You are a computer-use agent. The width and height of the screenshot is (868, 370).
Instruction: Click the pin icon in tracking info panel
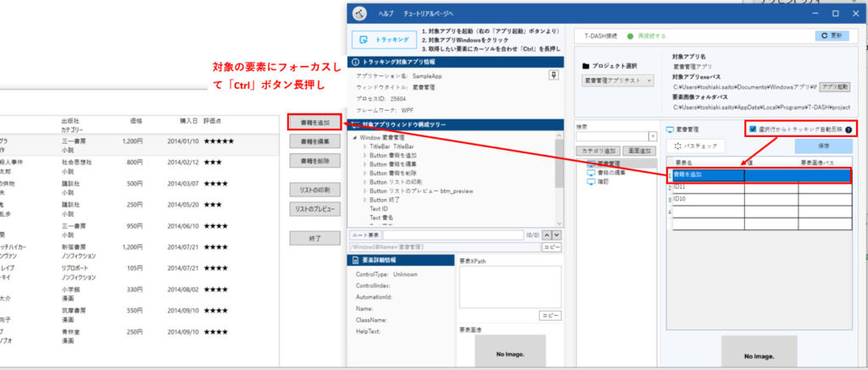[554, 76]
